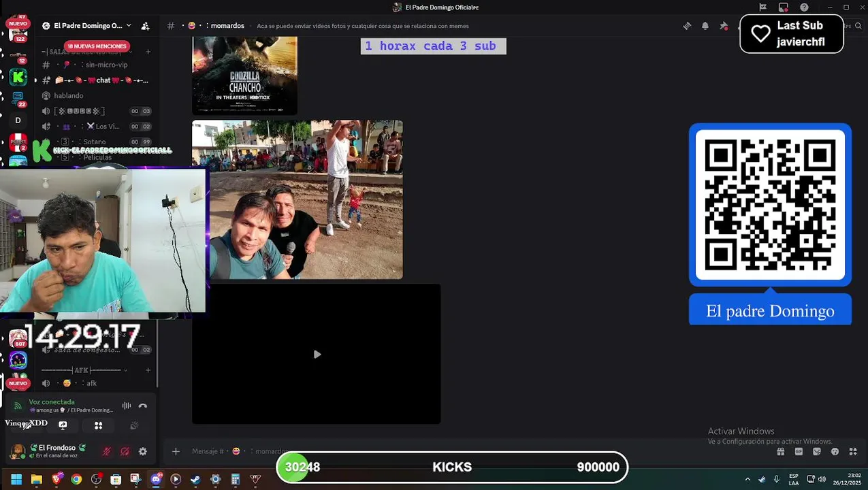
Task: Disconnect from voice with hang-up icon
Action: click(x=143, y=406)
